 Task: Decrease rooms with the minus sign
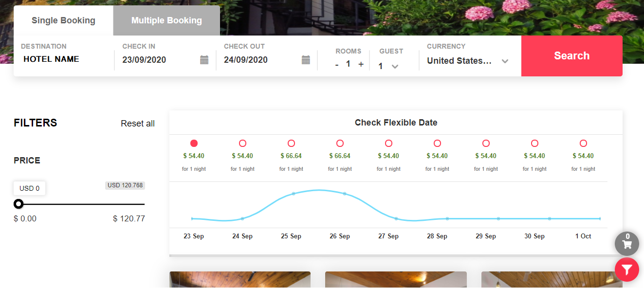point(337,64)
